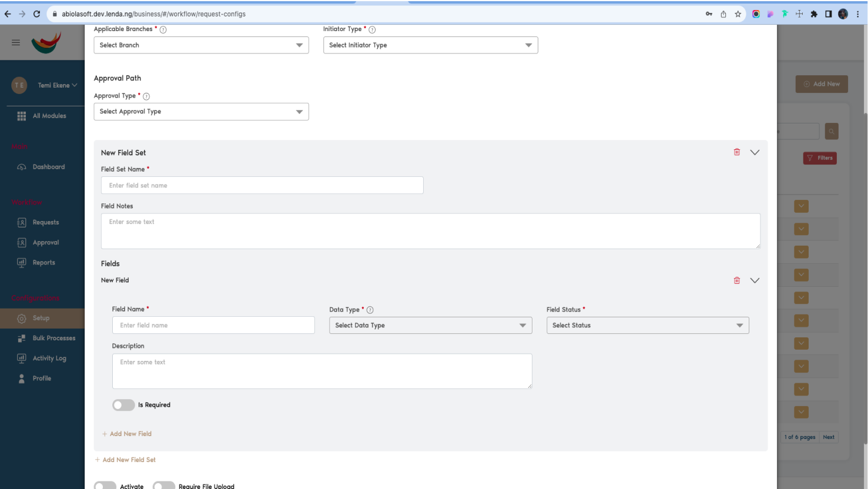Viewport: 868px width, 489px height.
Task: Collapse the New Field Set section chevron
Action: (755, 152)
